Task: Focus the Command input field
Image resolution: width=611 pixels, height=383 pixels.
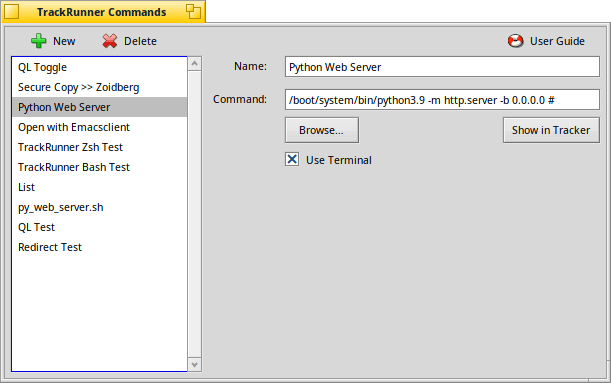Action: click(442, 100)
